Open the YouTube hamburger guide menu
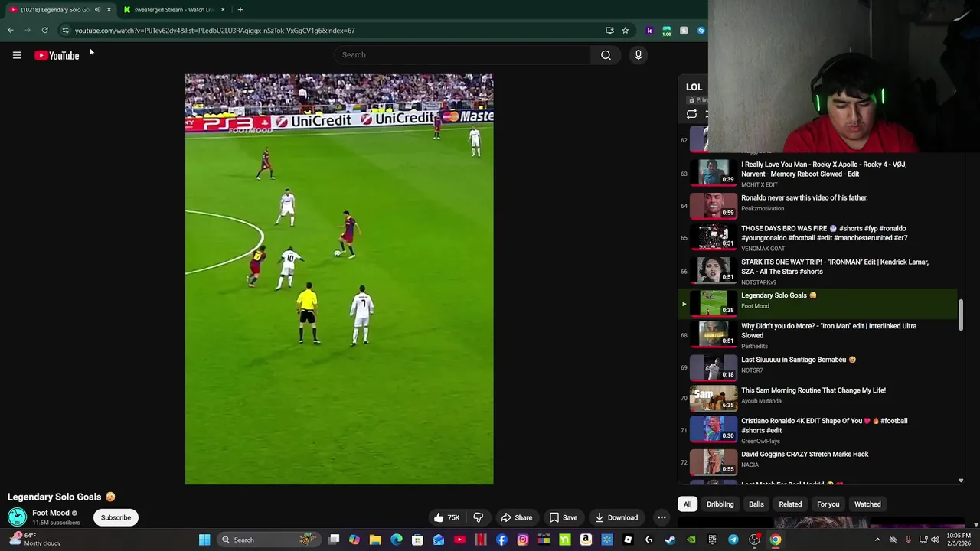Image resolution: width=980 pixels, height=551 pixels. click(17, 55)
